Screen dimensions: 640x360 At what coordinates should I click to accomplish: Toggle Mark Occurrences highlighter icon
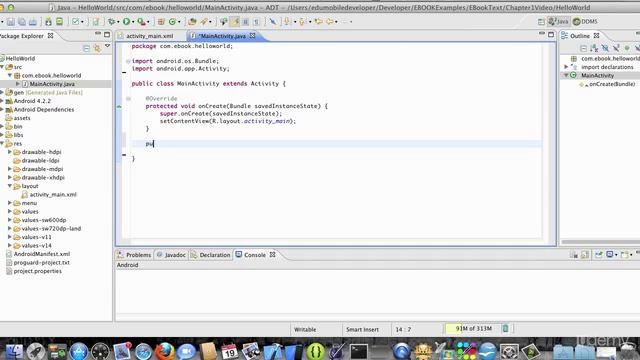[x=235, y=22]
